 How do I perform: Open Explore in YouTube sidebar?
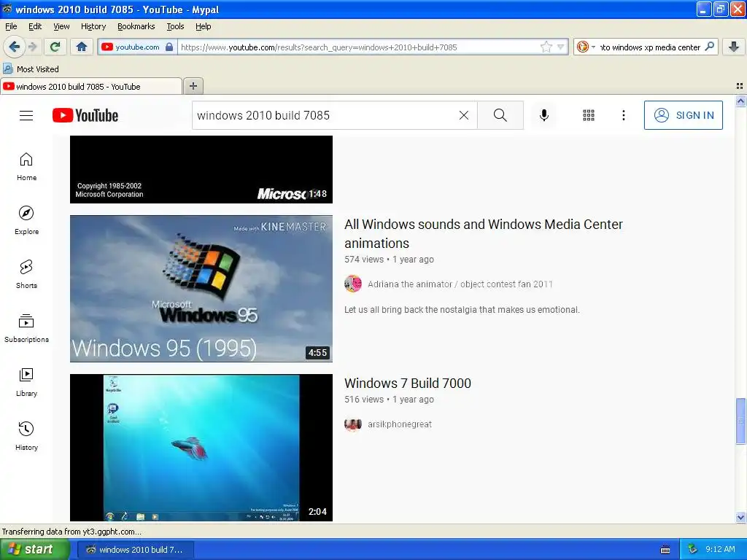click(x=26, y=220)
